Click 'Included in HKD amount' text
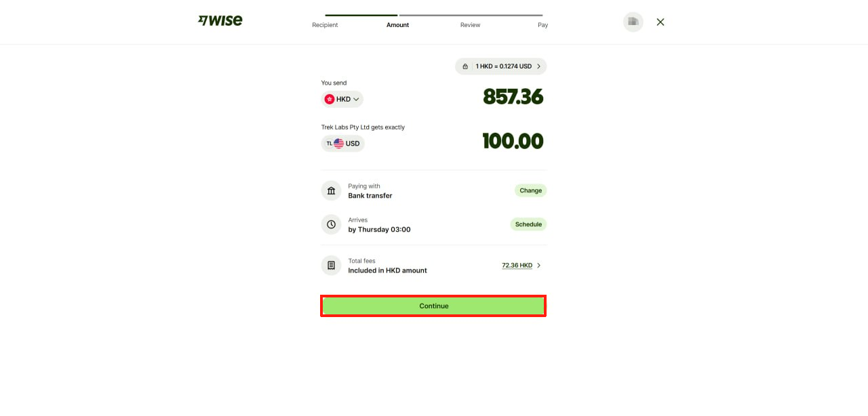The width and height of the screenshot is (868, 416). [387, 270]
